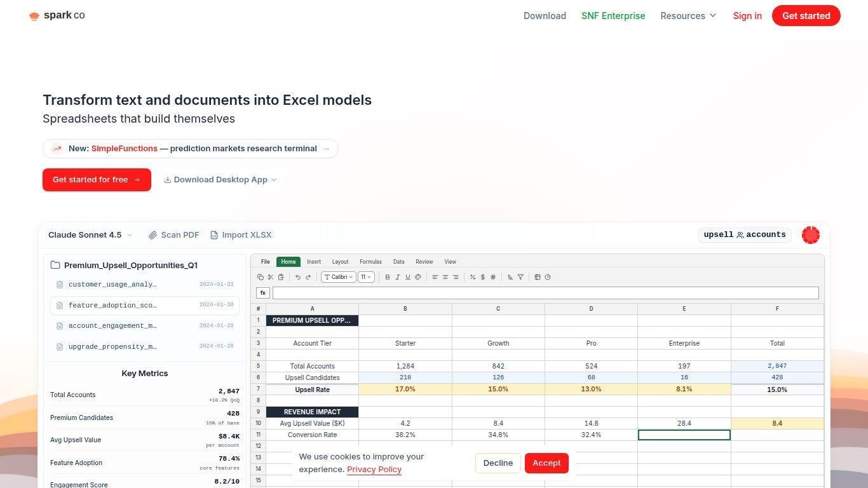Open the Privacy Policy link

click(374, 470)
